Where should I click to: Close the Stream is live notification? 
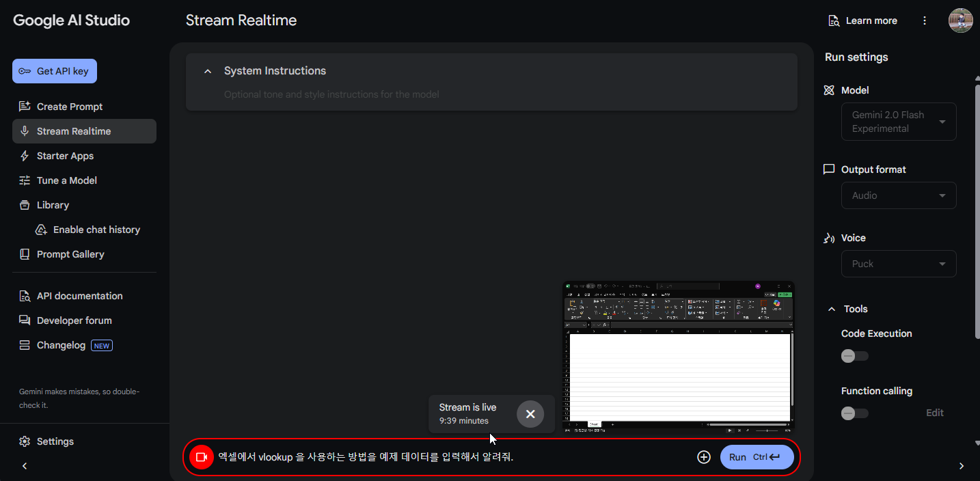[530, 414]
